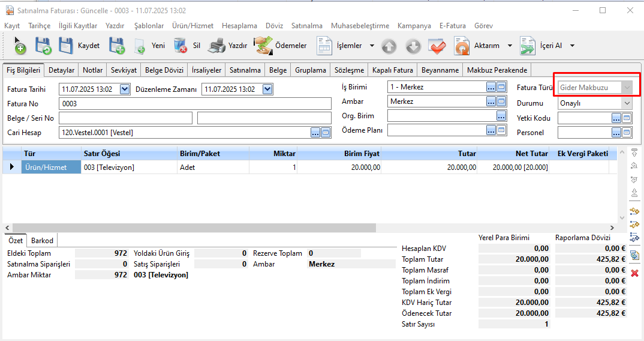Expand the İşlemler dropdown arrow
Viewport: 644px width, 341px height.
click(x=372, y=46)
